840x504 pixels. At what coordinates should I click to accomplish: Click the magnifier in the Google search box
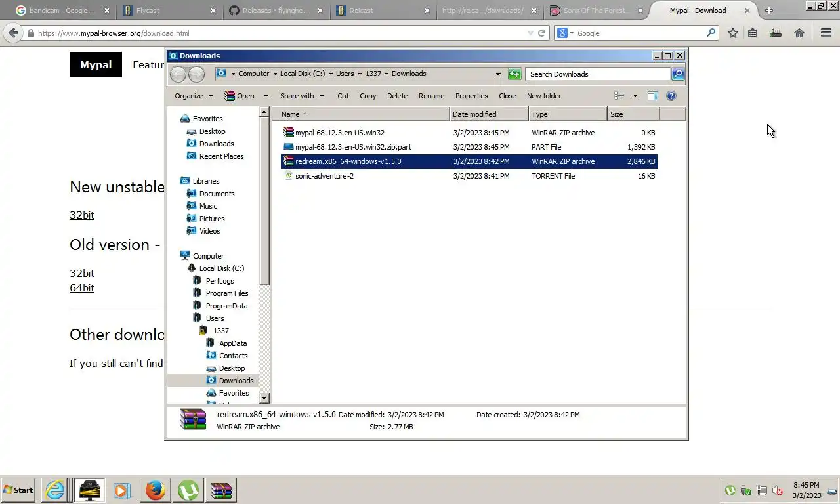coord(711,33)
